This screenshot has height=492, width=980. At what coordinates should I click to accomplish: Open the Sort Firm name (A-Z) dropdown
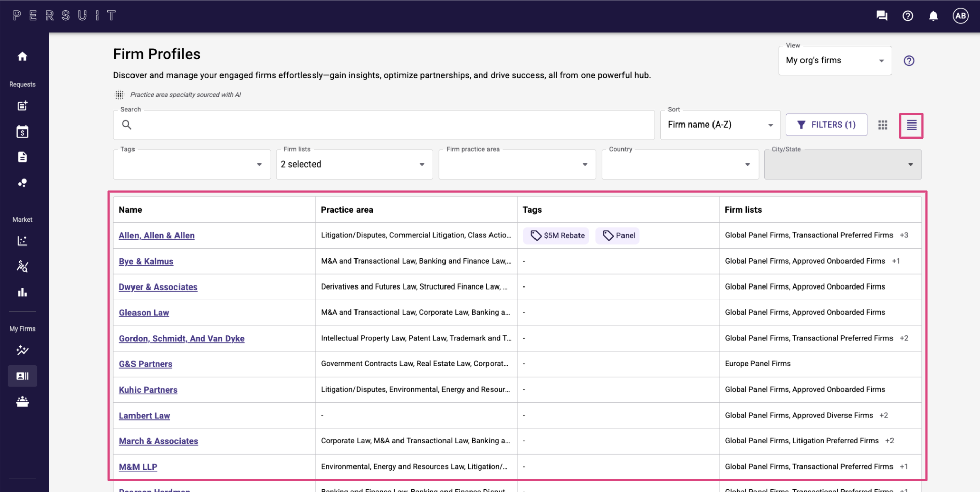pyautogui.click(x=720, y=125)
